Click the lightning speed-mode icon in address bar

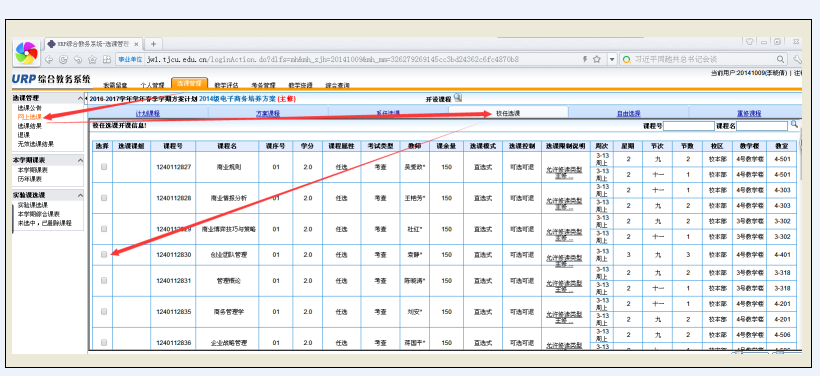585,60
